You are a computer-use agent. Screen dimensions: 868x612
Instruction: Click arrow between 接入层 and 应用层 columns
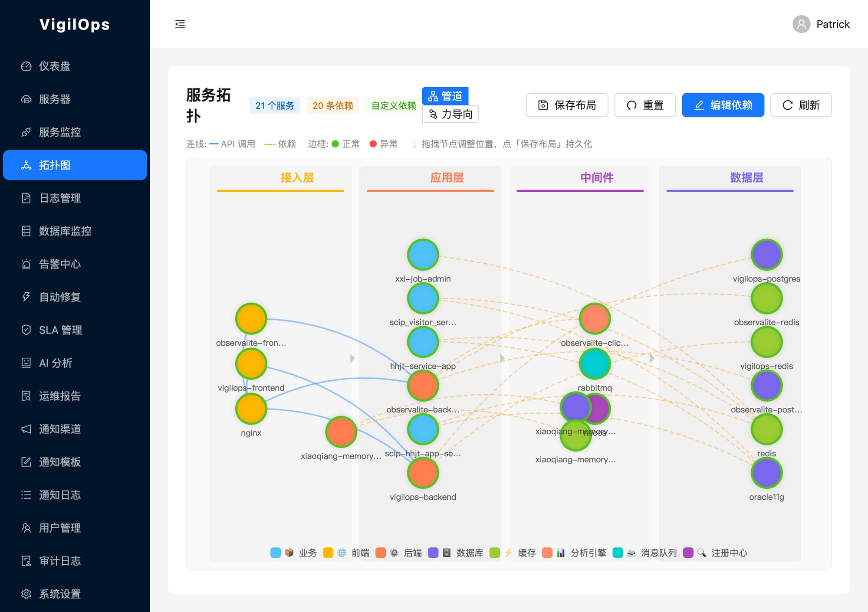point(352,358)
